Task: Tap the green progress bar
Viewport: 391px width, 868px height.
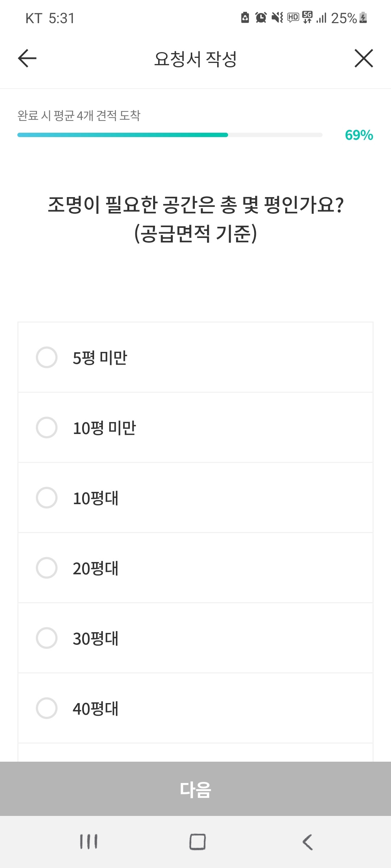Action: 123,135
